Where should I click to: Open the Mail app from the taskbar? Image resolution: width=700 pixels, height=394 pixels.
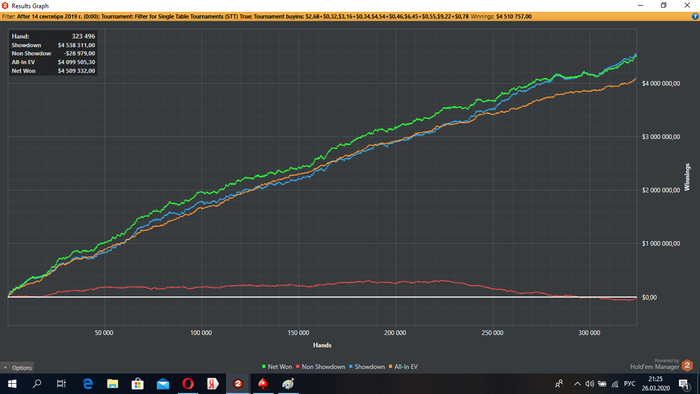coord(163,384)
